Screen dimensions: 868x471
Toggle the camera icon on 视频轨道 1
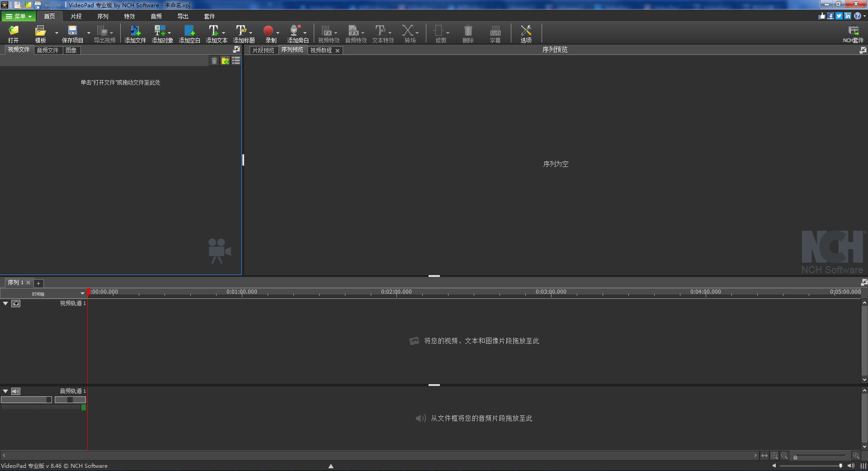point(16,304)
